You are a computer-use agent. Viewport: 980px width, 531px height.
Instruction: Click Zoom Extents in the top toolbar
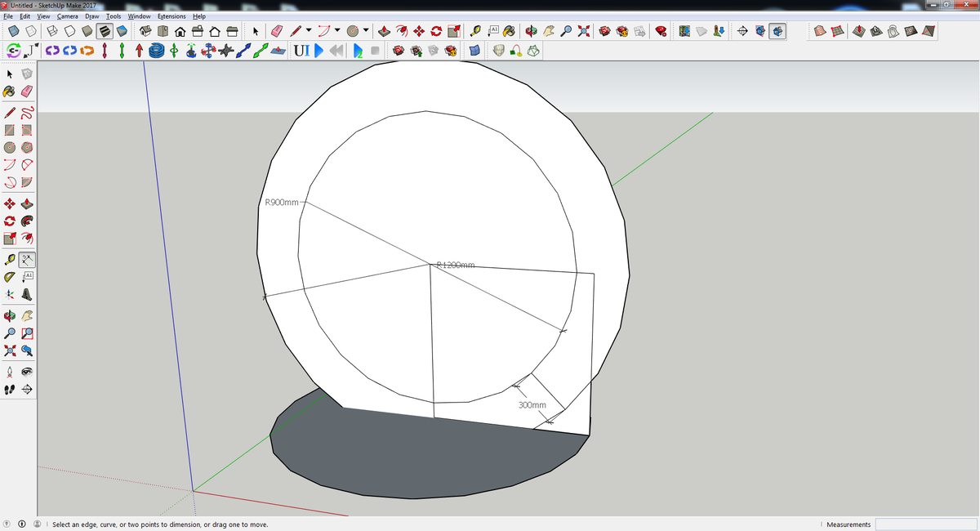583,31
